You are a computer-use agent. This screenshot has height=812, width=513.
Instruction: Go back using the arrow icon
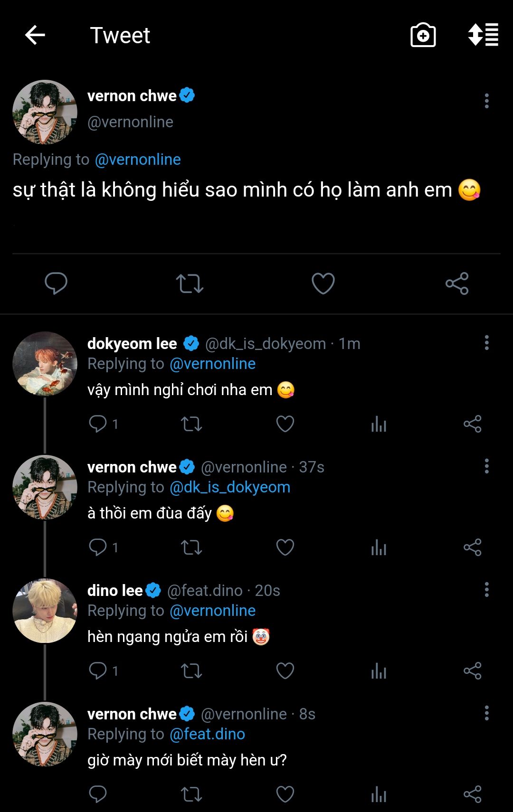[35, 35]
